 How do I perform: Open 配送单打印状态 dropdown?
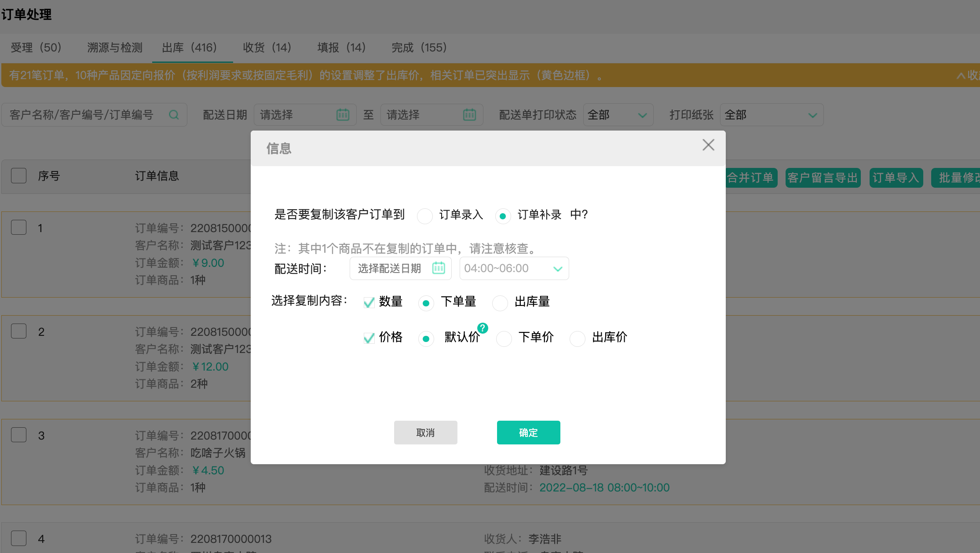coord(618,115)
